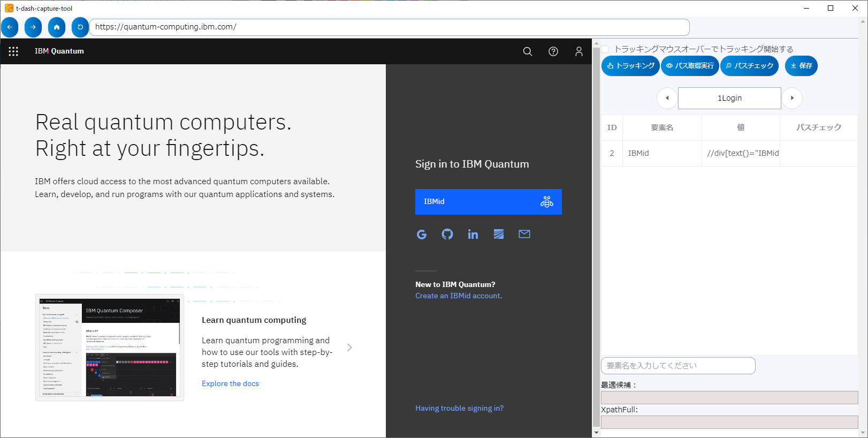Viewport: 868px width, 438px height.
Task: Open the user profile icon
Action: point(579,51)
